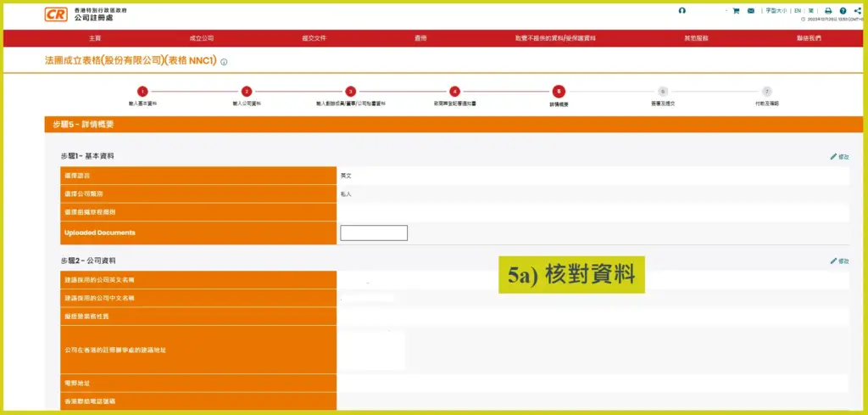The height and width of the screenshot is (415, 868).
Task: Select step 6 in the progress tracker
Action: pos(663,91)
